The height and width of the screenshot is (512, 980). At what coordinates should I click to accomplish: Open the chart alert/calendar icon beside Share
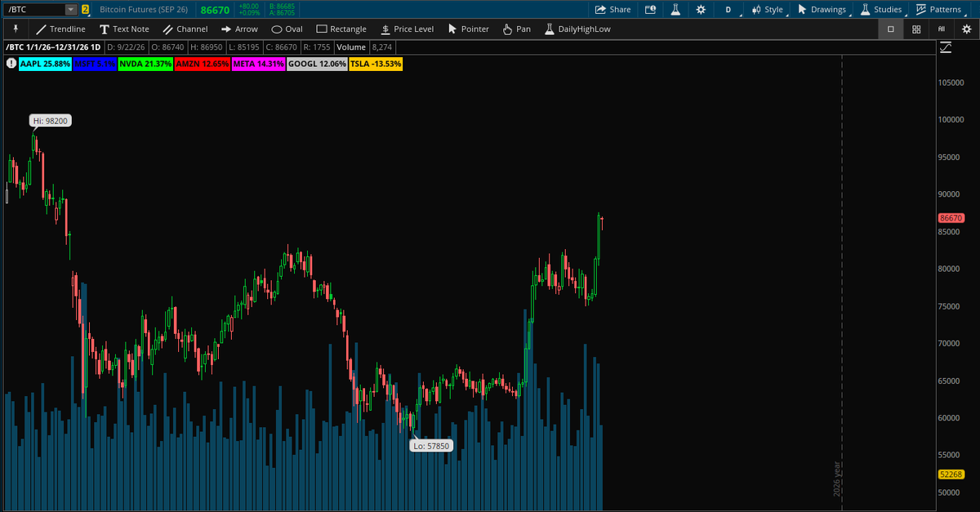(x=650, y=9)
